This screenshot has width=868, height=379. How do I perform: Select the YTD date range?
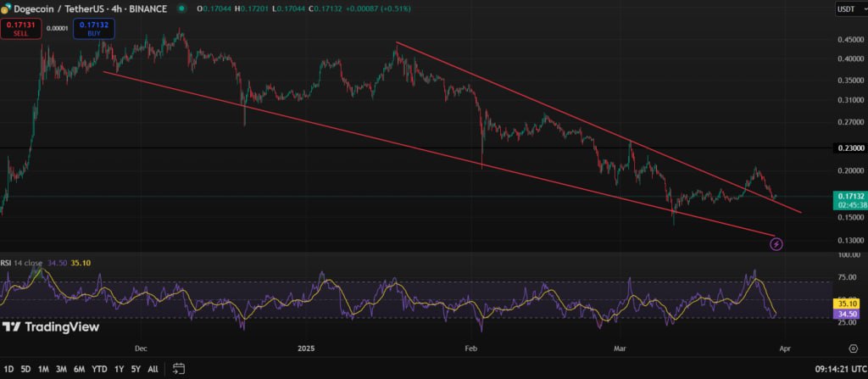(100, 369)
